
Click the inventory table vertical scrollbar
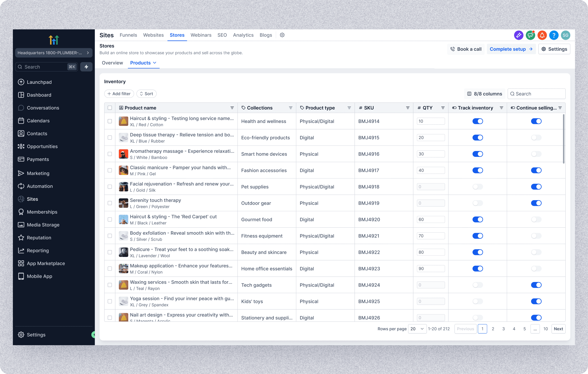(x=563, y=139)
